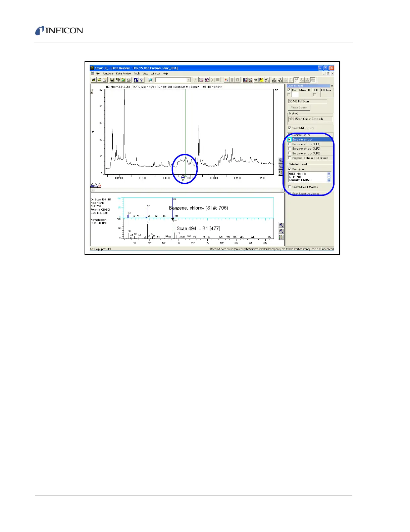Open the Help menu
410x532 pixels.
tap(165, 73)
